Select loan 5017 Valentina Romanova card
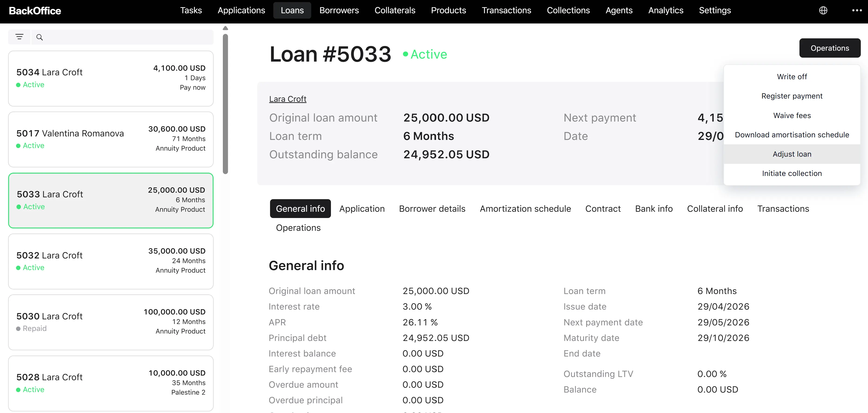 point(111,139)
